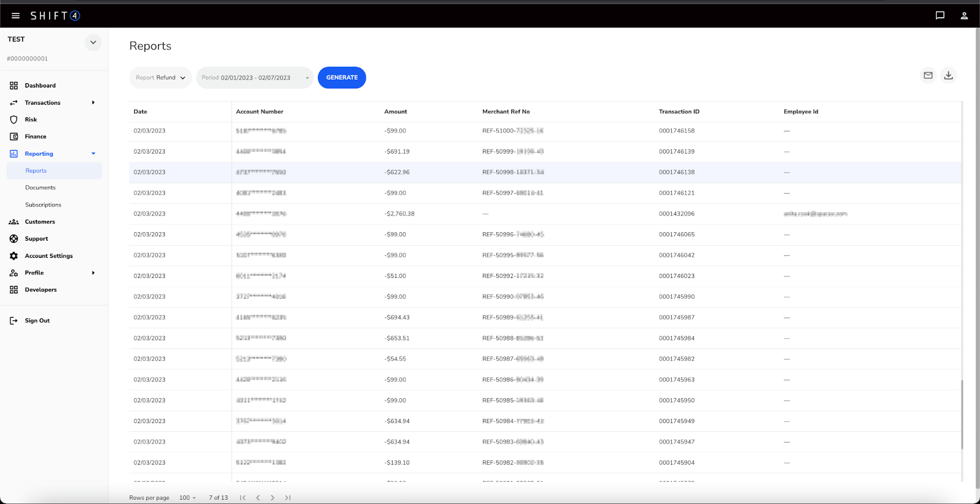Click the Generate button
The height and width of the screenshot is (504, 980).
click(342, 78)
